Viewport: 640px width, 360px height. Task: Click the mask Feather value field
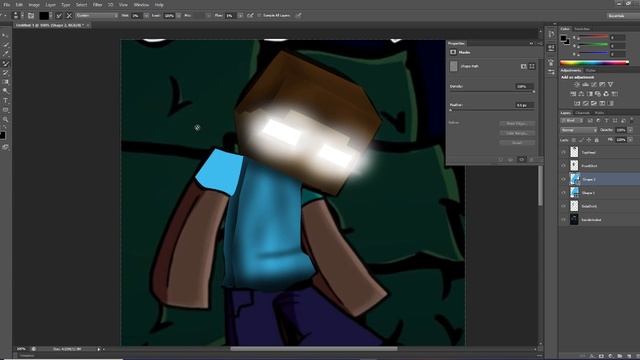click(x=524, y=105)
